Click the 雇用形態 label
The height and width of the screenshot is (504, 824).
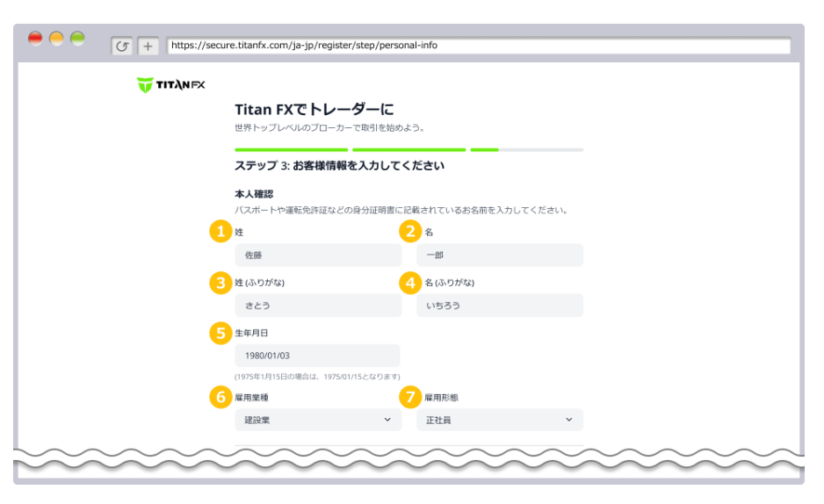click(441, 398)
